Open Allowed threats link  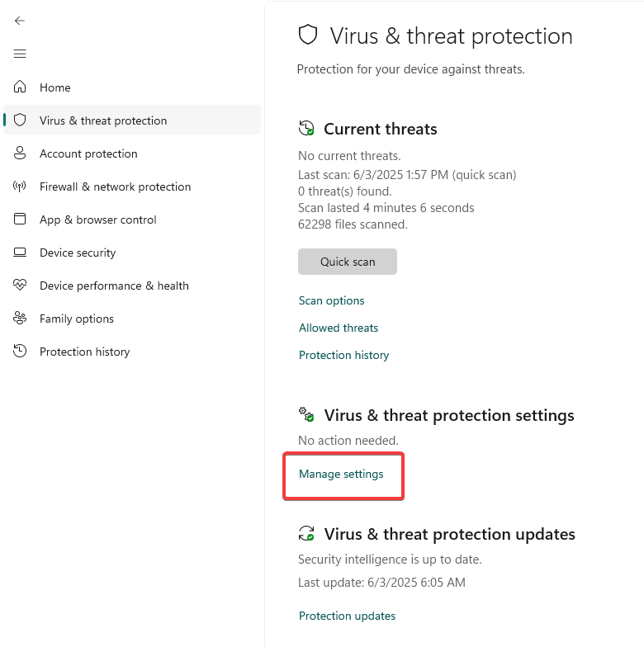(x=339, y=328)
